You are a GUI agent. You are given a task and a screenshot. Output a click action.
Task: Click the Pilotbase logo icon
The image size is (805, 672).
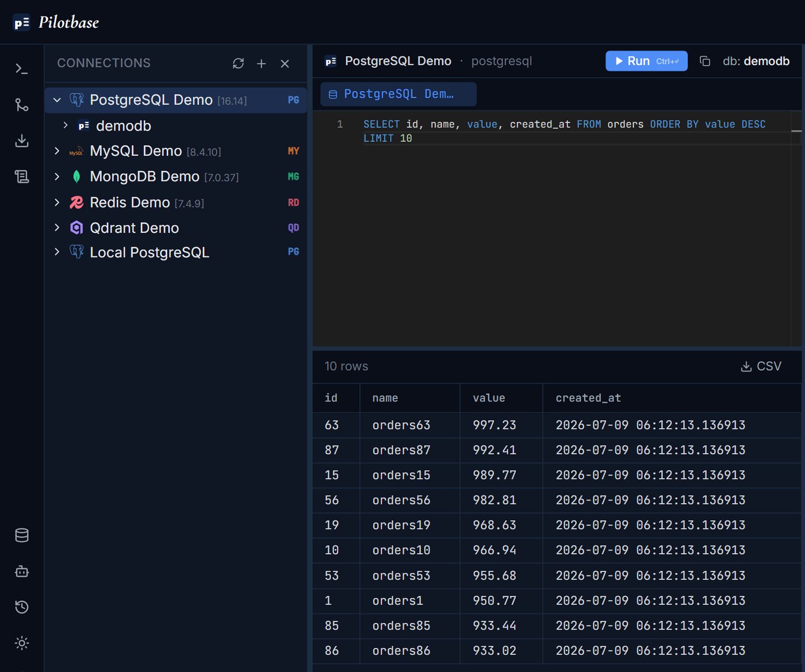coord(21,22)
